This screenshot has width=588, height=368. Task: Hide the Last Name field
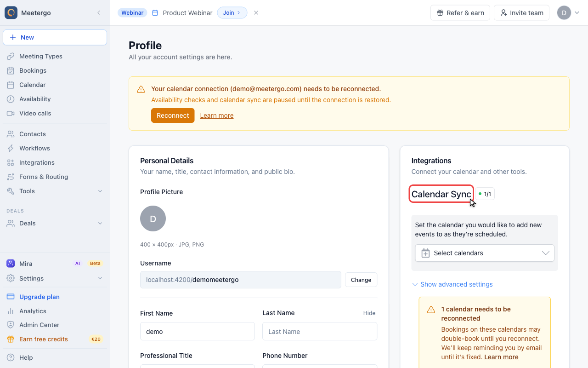pos(369,313)
